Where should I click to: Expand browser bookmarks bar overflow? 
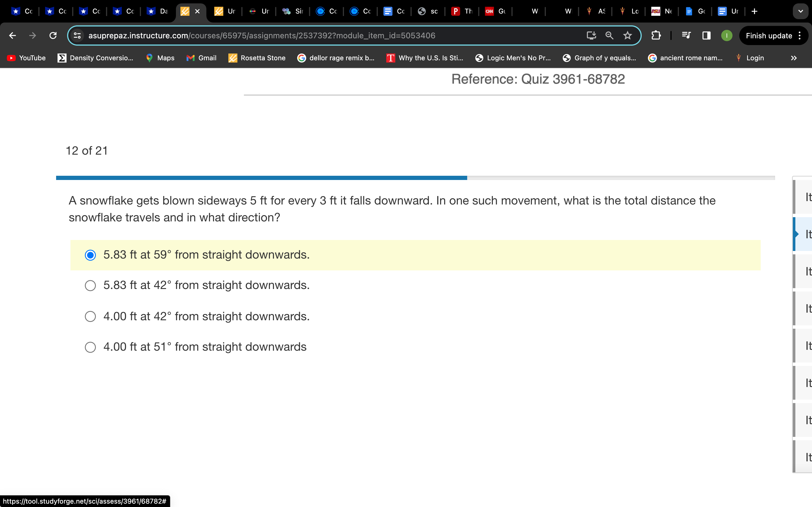click(793, 58)
